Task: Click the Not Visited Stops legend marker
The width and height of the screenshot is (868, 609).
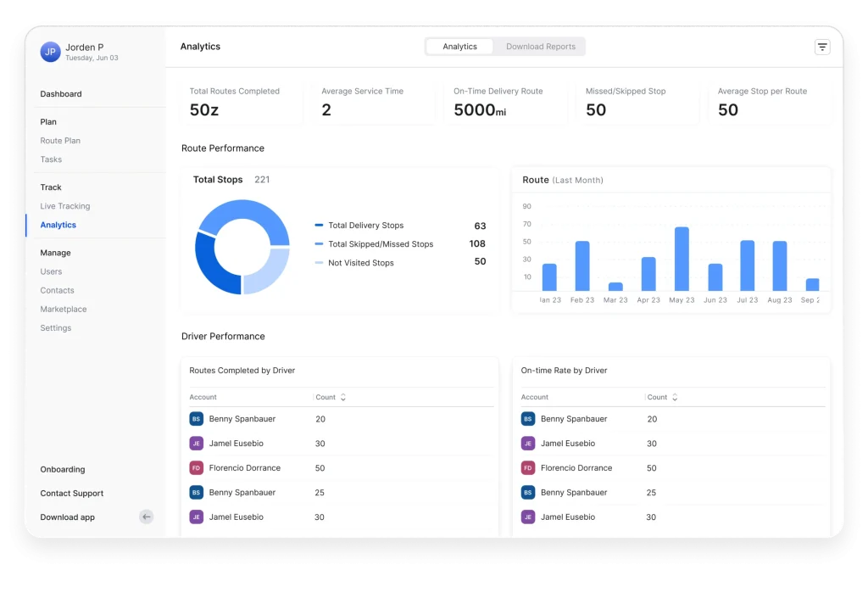Action: (319, 263)
